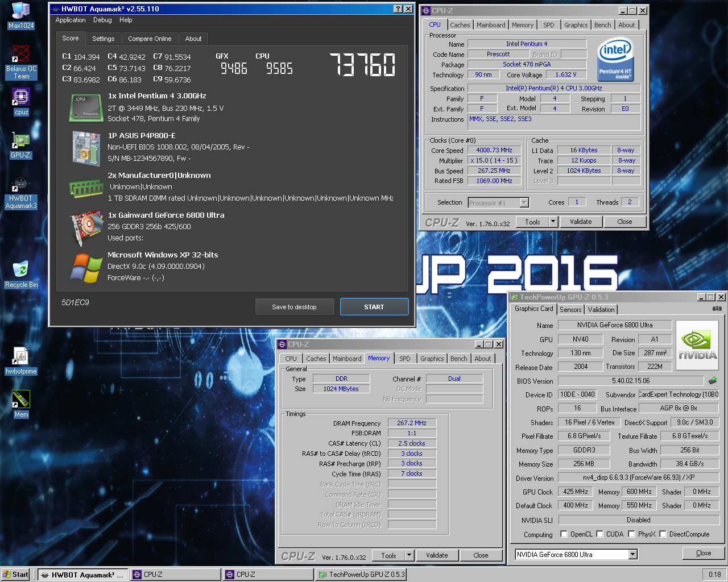Select first CPU-Z taskbar button
Viewport: 728px width, 582px height.
point(176,575)
